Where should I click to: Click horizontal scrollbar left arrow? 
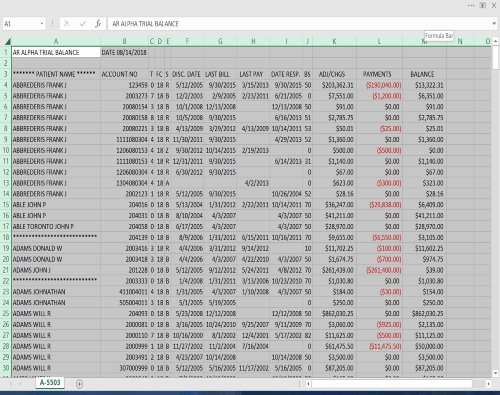pyautogui.click(x=308, y=384)
